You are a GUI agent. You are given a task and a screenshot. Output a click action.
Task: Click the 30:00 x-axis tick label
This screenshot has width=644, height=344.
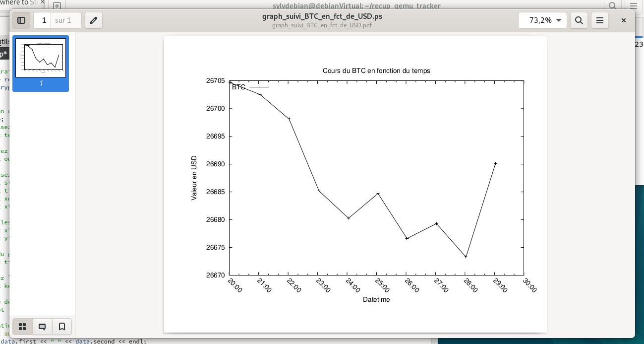coord(529,285)
